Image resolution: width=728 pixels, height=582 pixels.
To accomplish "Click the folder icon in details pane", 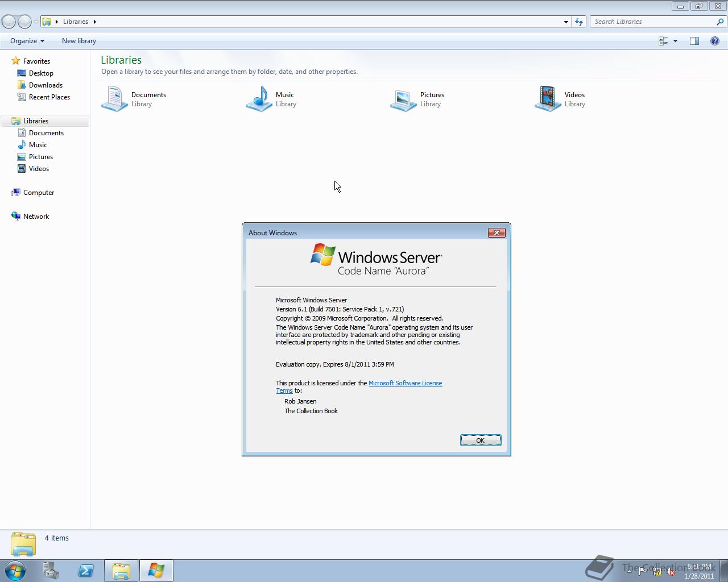I will (23, 544).
